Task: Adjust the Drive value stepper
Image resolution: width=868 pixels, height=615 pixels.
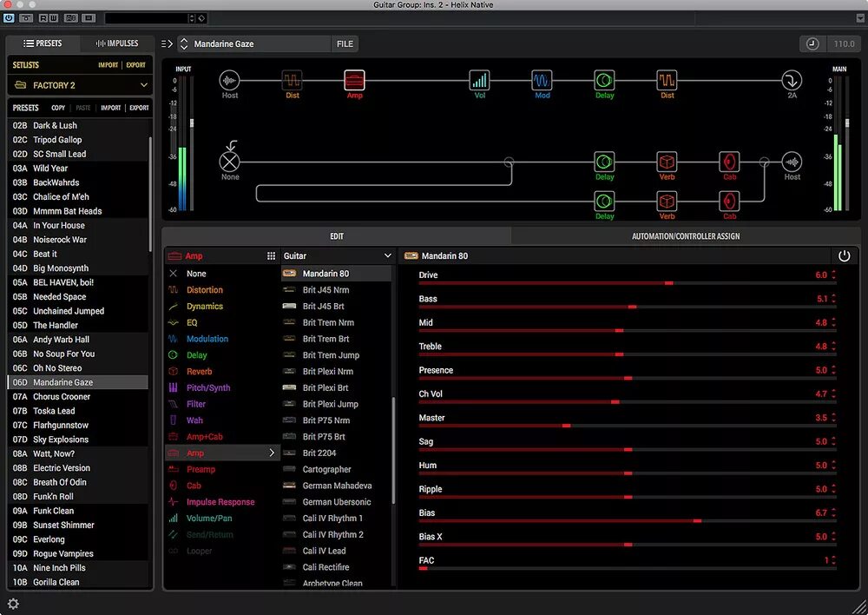Action: pyautogui.click(x=833, y=274)
